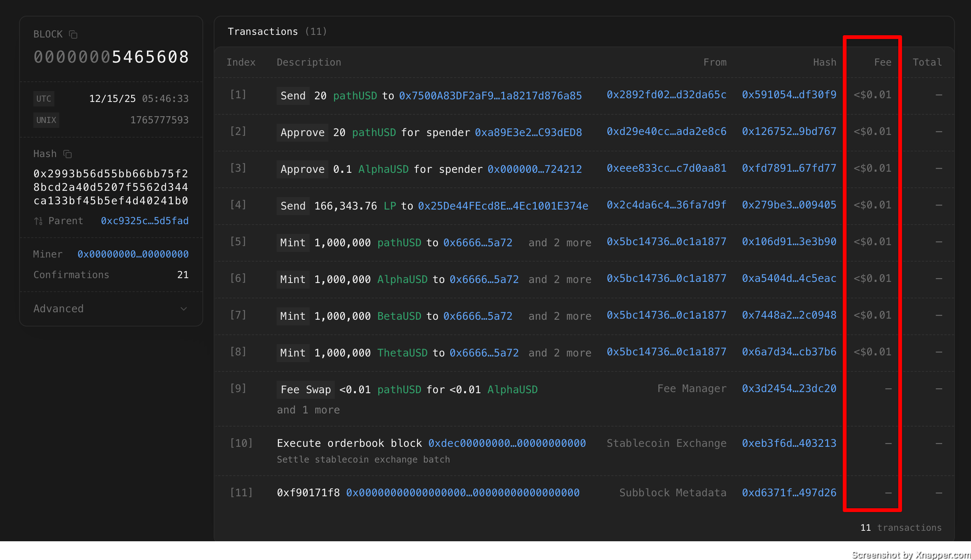Open orderbook block address 0xdec00000000…00000000000
This screenshot has height=560, width=971.
(506, 443)
